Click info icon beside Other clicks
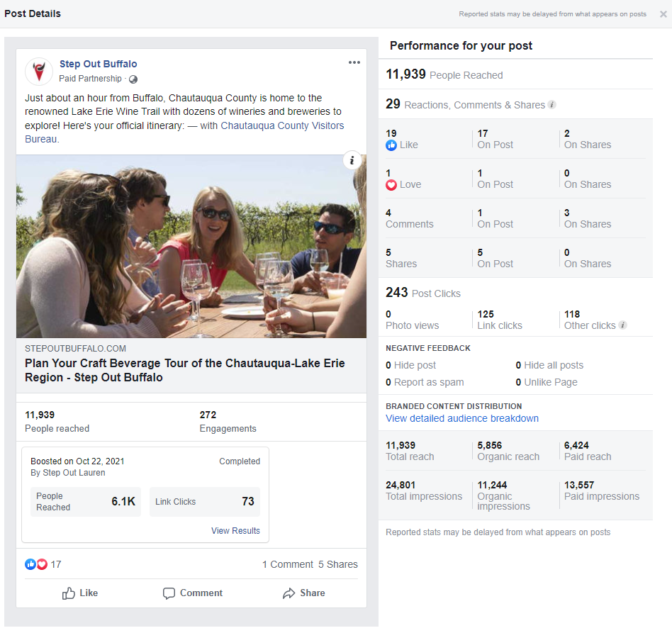The image size is (672, 633). 622,325
